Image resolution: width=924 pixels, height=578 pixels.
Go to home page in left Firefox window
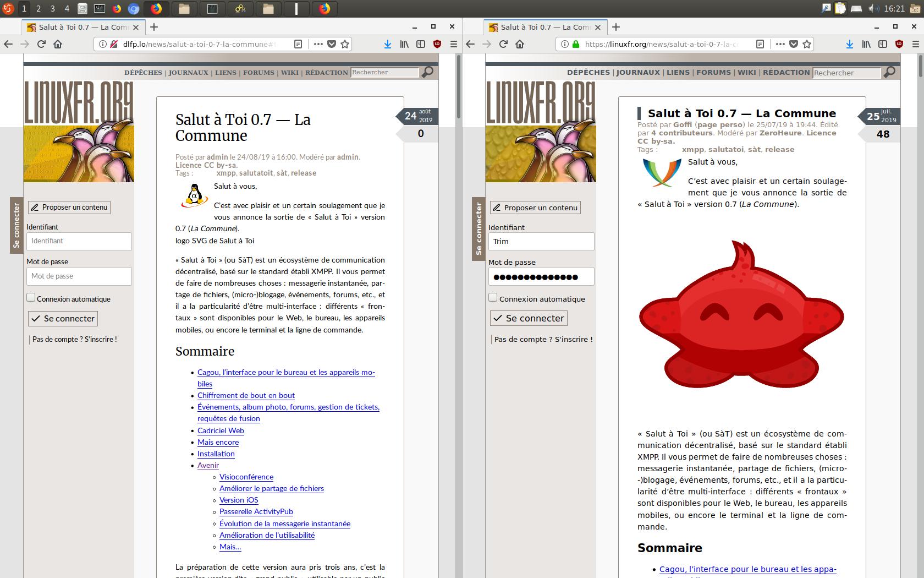58,44
